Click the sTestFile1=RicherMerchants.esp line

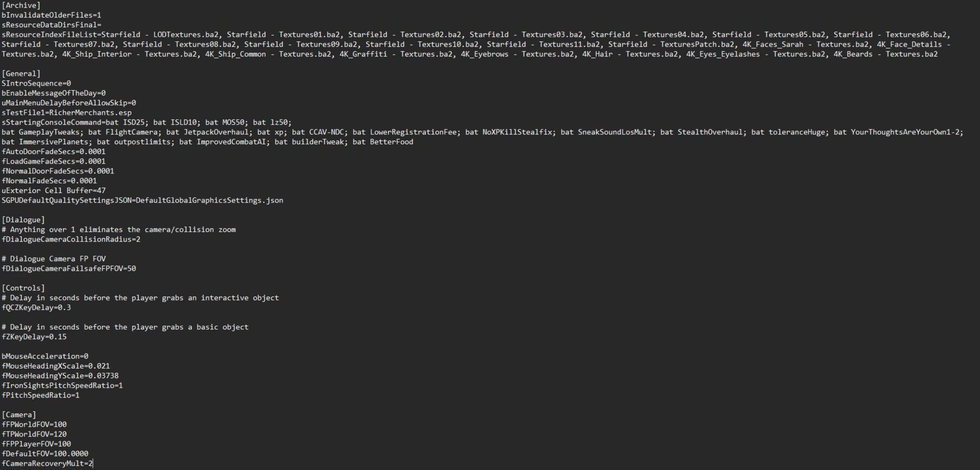(x=67, y=113)
